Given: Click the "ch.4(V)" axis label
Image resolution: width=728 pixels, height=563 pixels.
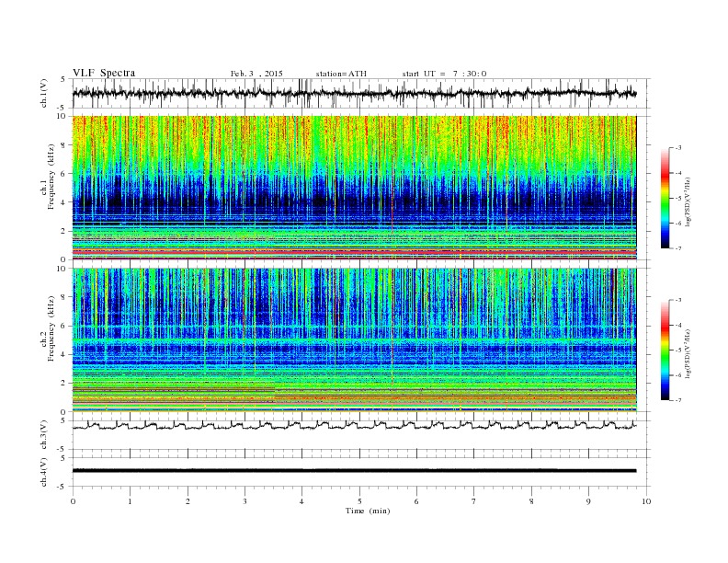Looking at the screenshot, I should [x=43, y=472].
